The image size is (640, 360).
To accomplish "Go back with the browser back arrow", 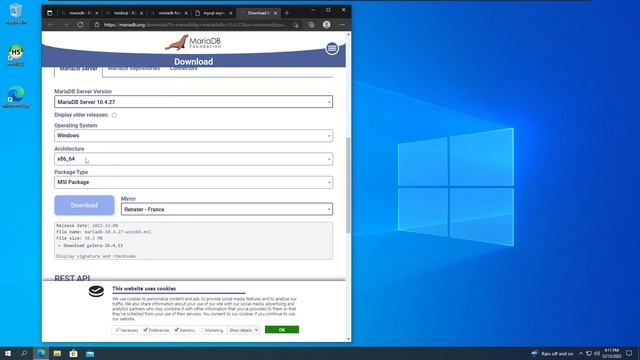I will coord(51,25).
